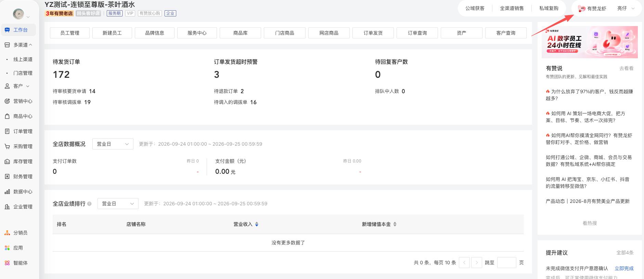Sort table by 新增储值本金 column arrows
This screenshot has height=279, width=644.
tap(395, 224)
